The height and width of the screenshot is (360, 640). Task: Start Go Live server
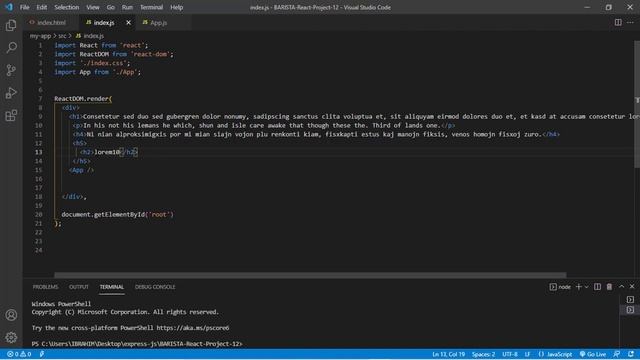point(593,354)
